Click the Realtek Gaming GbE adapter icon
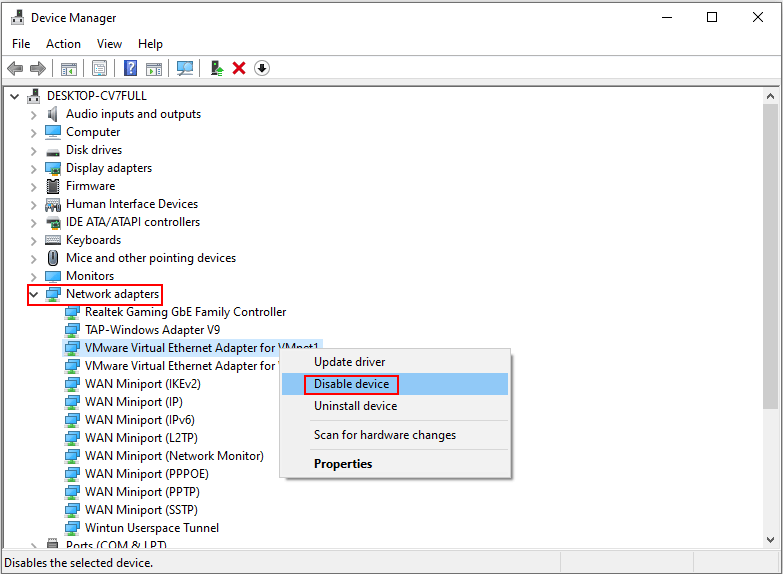This screenshot has width=783, height=574. tap(72, 312)
